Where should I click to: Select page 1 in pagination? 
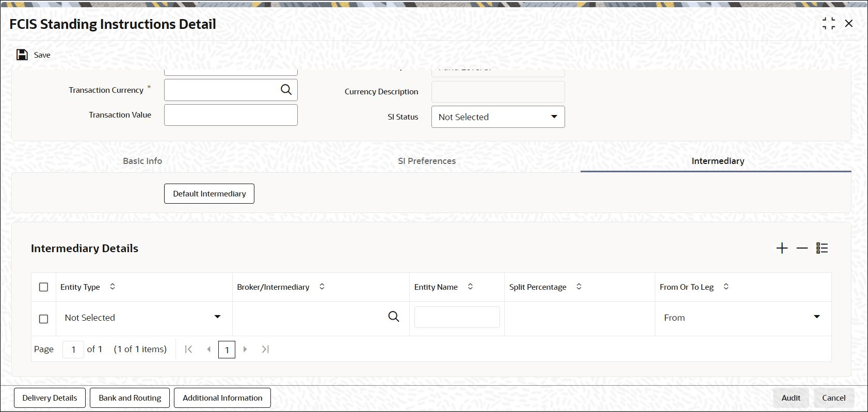tap(227, 350)
